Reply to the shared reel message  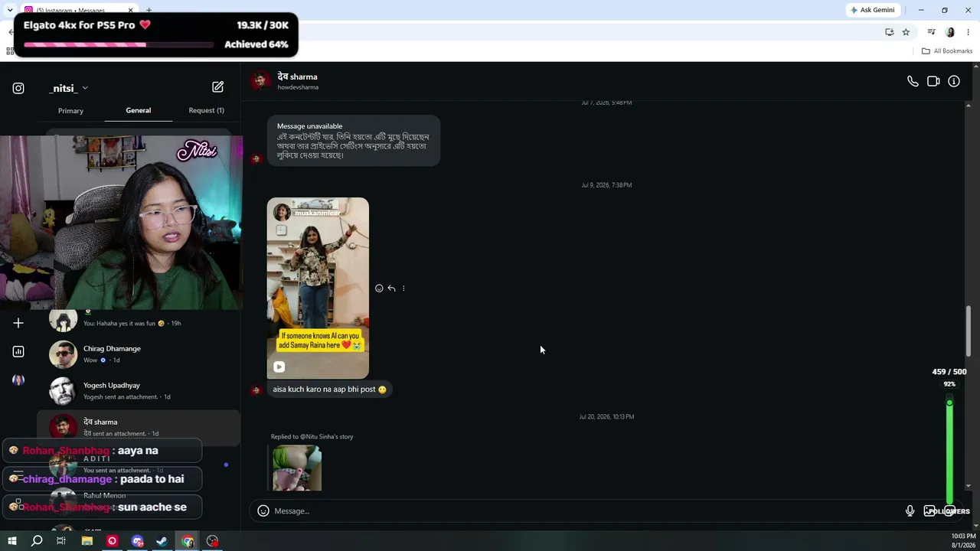[x=391, y=289]
